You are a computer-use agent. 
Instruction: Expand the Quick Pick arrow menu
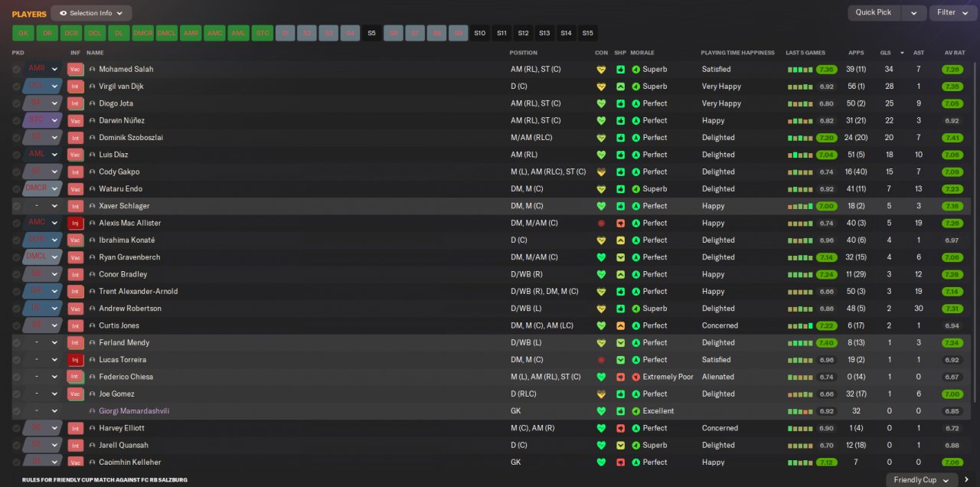tap(913, 13)
